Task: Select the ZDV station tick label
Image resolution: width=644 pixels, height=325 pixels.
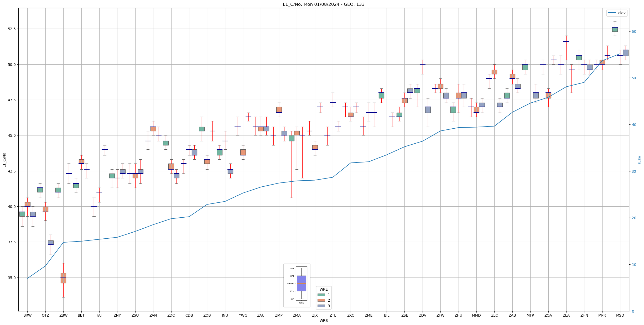Action: [423, 315]
